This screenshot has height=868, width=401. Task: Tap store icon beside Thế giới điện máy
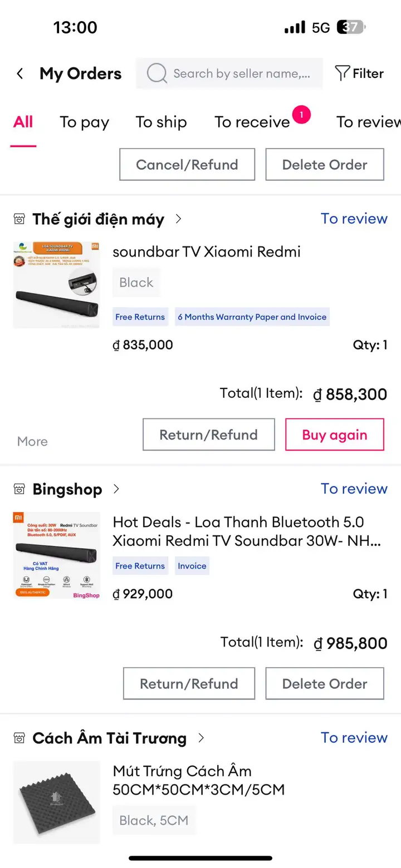[19, 219]
